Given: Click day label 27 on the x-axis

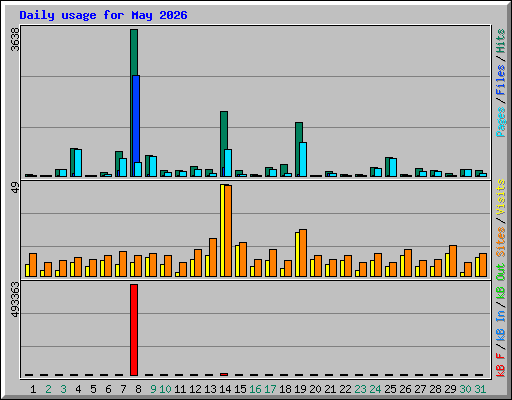Looking at the screenshot, I should (x=420, y=389).
